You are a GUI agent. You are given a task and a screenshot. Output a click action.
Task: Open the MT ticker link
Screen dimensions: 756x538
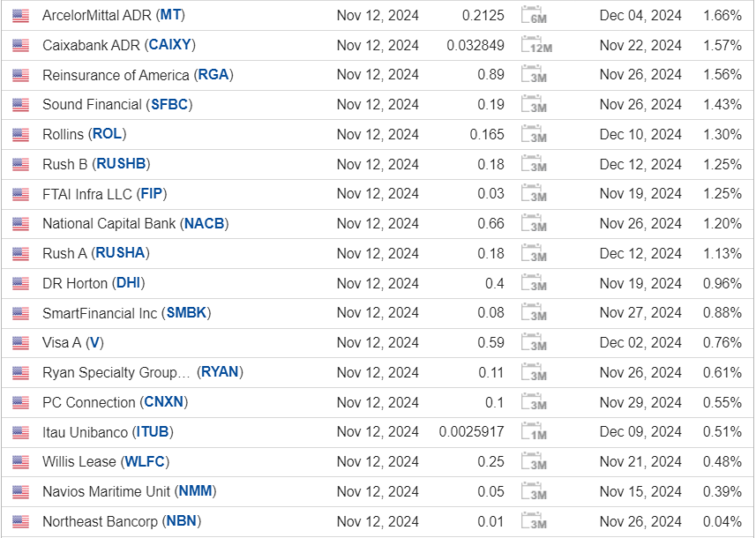[x=170, y=15]
